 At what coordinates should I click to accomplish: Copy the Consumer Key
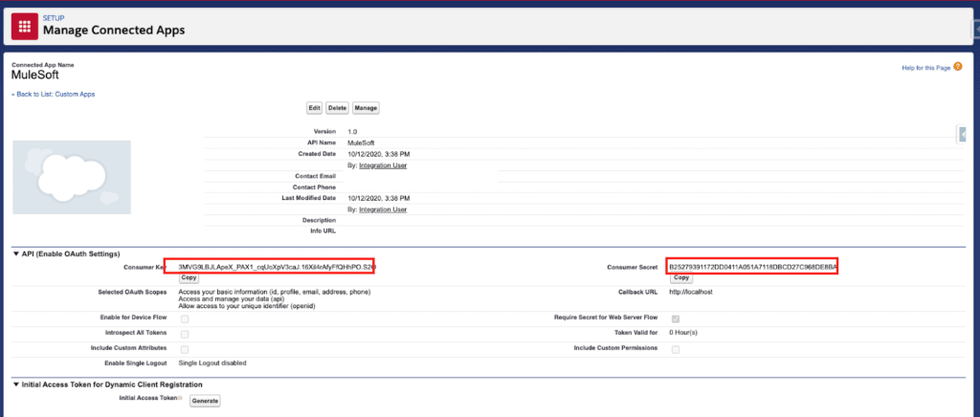coord(189,277)
